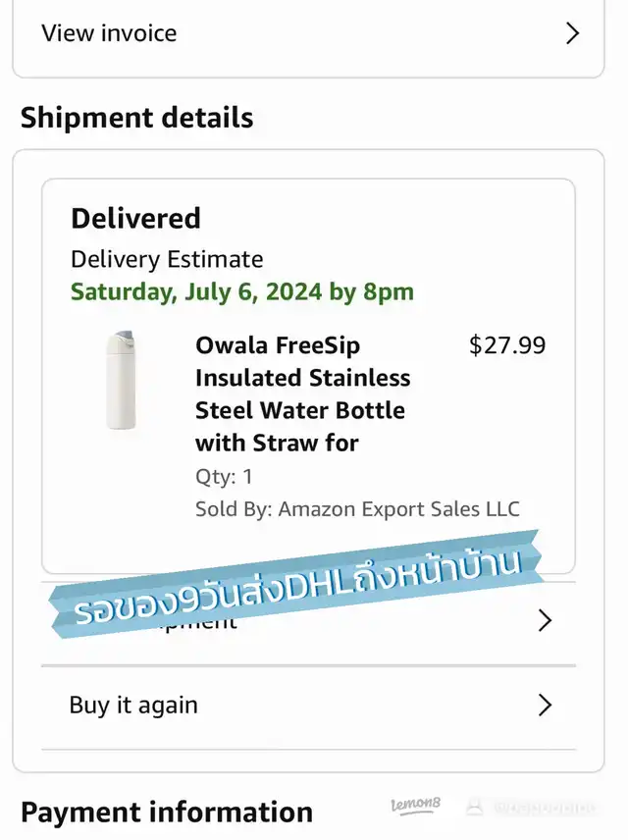Select the Delivered status heading
Viewport: 628px width, 840px height.
tap(135, 218)
